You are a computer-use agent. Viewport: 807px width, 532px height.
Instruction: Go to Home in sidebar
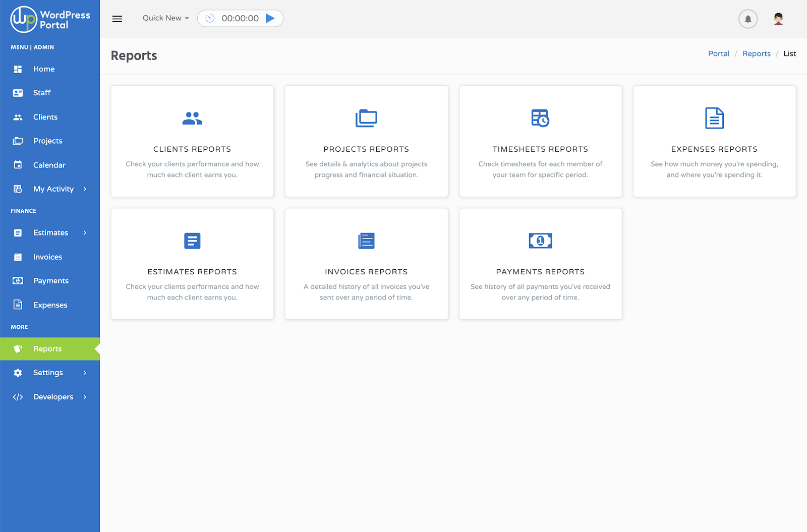coord(44,69)
